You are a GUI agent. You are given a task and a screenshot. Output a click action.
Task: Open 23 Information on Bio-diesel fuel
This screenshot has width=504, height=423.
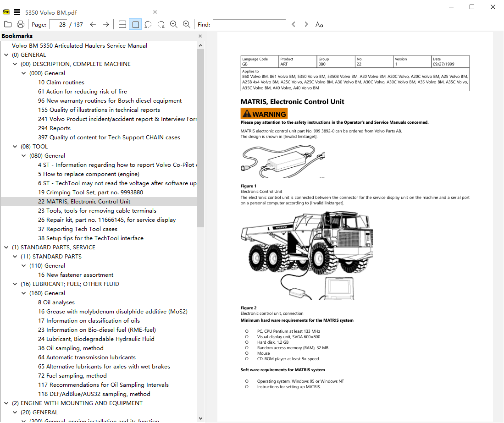click(97, 330)
